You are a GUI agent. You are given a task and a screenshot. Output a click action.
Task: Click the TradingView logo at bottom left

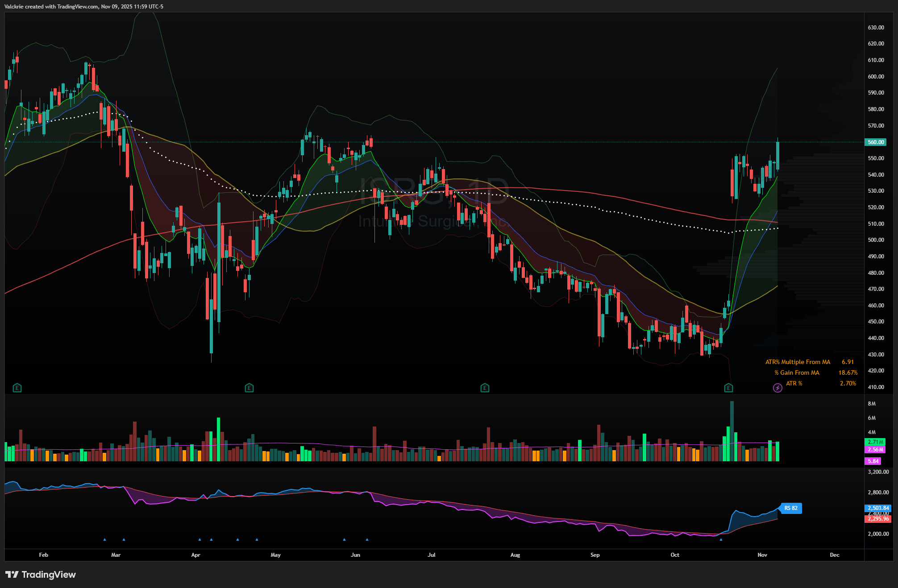click(41, 575)
